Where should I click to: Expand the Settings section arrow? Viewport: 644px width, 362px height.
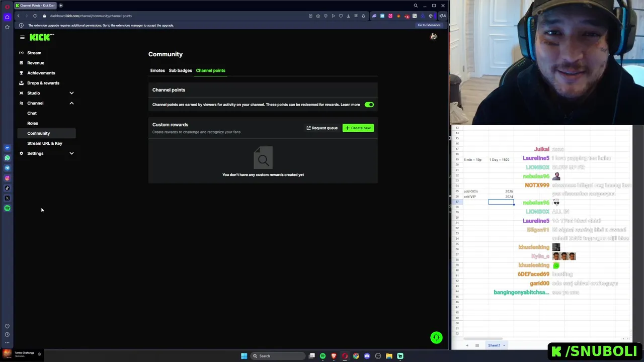71,153
